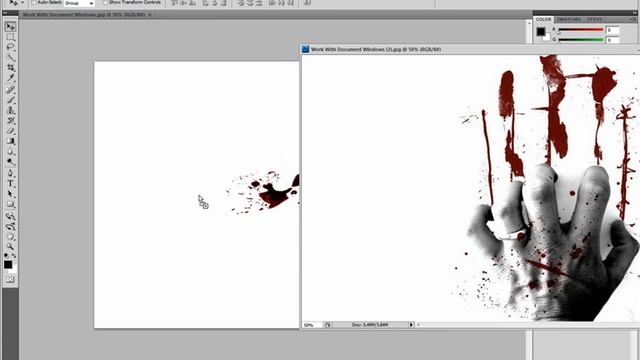
Task: Select the Eyedropper tool
Action: pyautogui.click(x=10, y=78)
